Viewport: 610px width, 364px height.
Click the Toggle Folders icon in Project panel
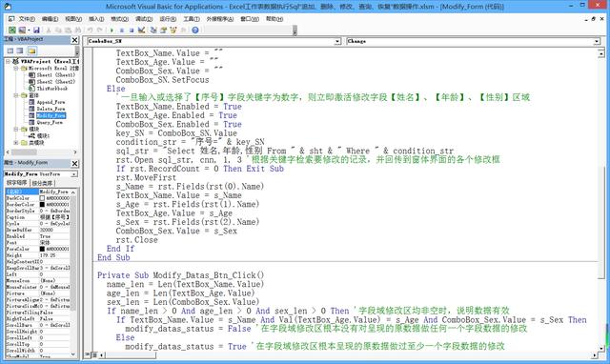31,51
